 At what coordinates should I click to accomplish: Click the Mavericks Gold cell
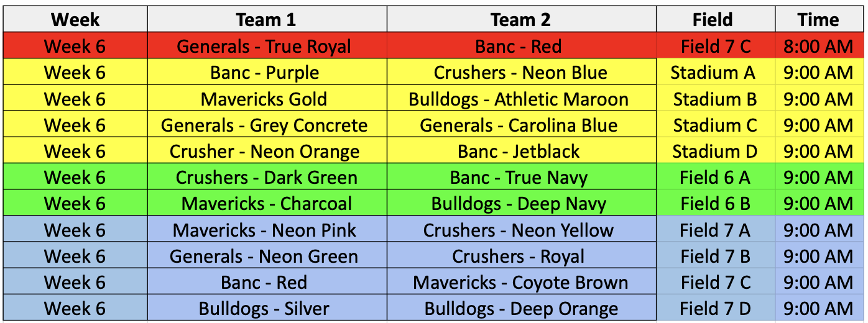coord(264,99)
